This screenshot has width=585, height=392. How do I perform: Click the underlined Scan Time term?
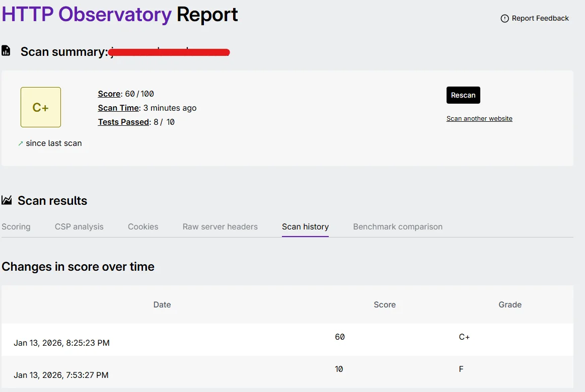click(118, 108)
